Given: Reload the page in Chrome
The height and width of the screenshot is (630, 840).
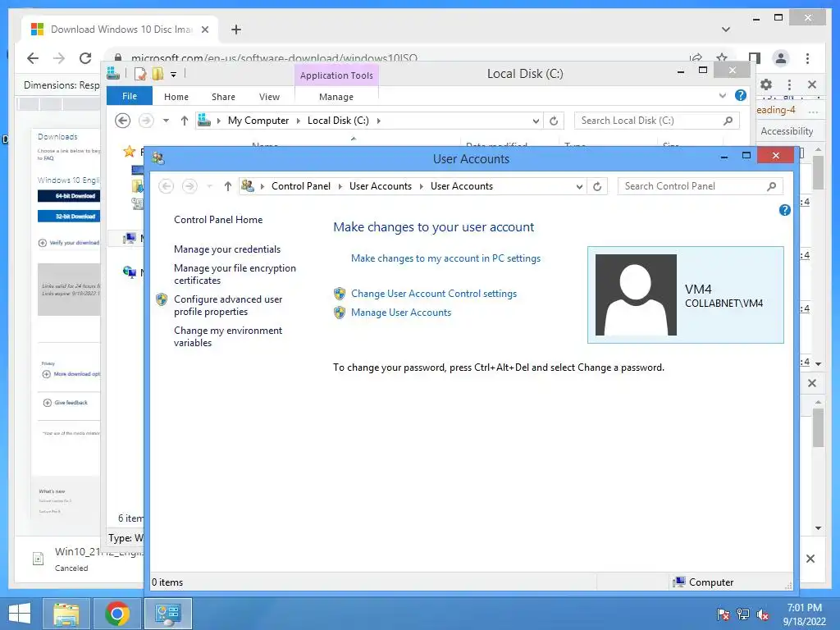Looking at the screenshot, I should [x=85, y=58].
